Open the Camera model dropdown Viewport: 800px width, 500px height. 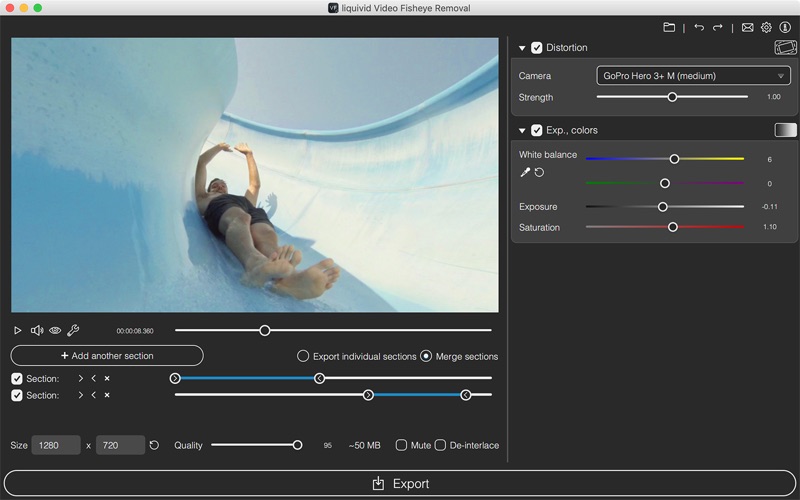[692, 75]
